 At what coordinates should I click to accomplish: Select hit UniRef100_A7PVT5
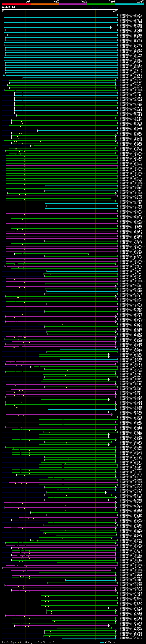[x=131, y=52]
